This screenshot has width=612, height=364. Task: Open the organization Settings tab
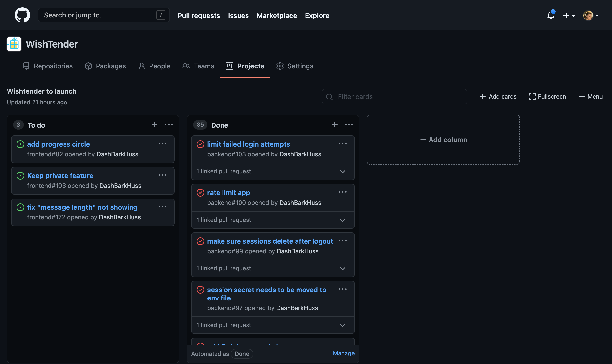click(295, 66)
